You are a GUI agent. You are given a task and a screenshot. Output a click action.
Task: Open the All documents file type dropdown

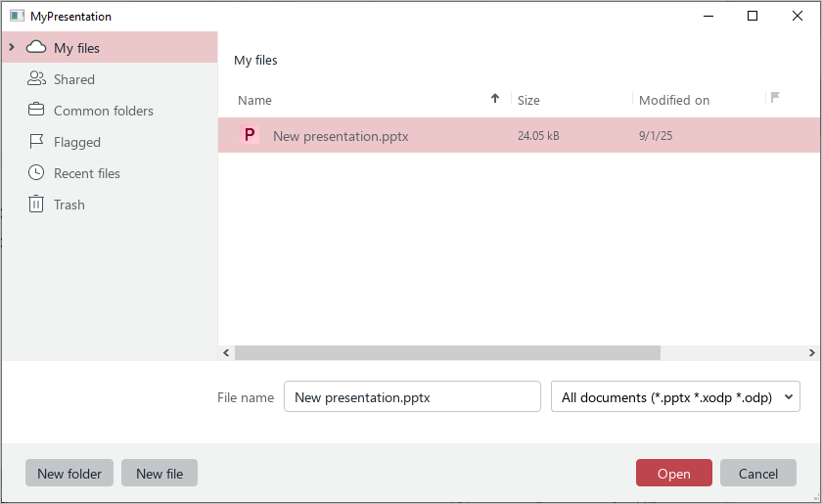(675, 397)
